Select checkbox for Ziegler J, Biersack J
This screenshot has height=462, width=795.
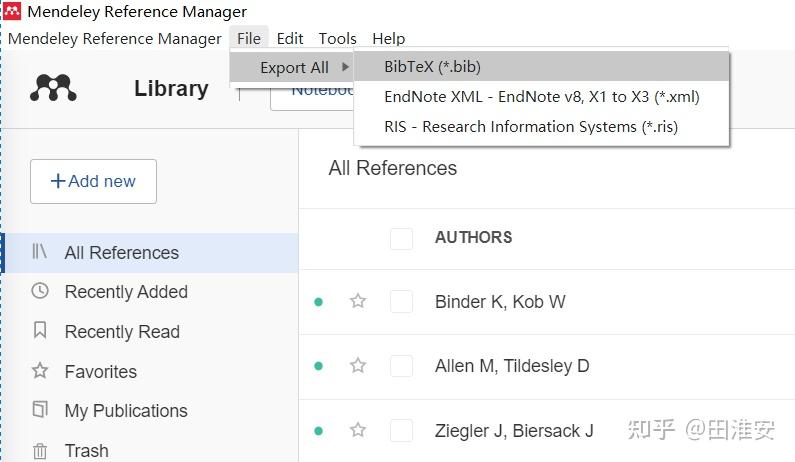pos(401,431)
